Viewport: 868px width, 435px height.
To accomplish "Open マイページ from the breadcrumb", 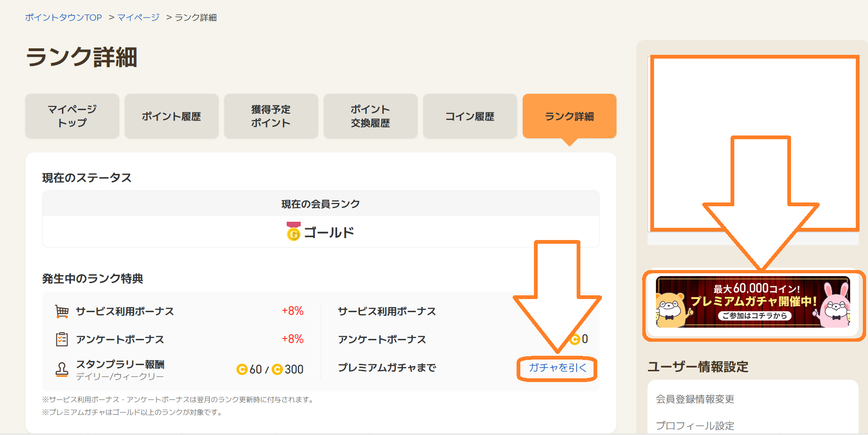I will click(x=138, y=17).
